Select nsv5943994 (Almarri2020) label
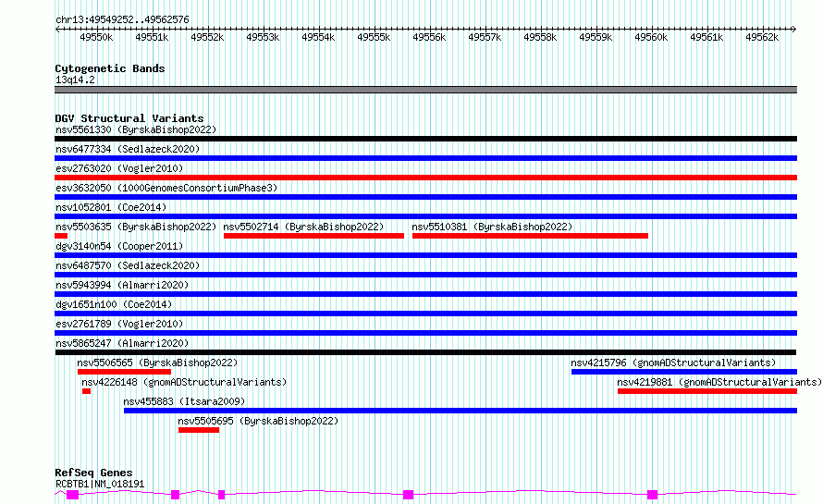 (x=122, y=285)
